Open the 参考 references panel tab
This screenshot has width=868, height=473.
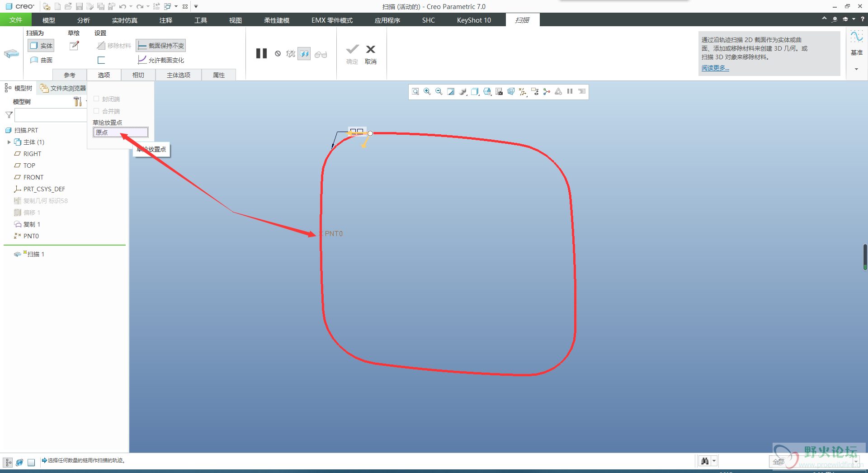tap(70, 75)
